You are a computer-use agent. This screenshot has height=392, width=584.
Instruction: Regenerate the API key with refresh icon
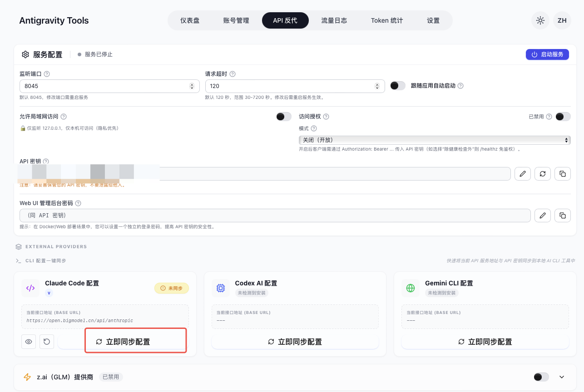[x=542, y=174]
